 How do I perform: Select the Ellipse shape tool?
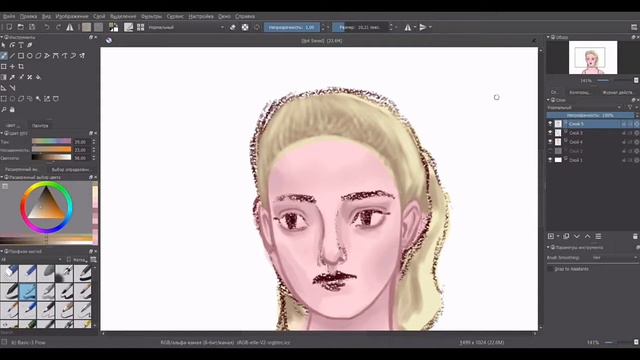pyautogui.click(x=30, y=56)
